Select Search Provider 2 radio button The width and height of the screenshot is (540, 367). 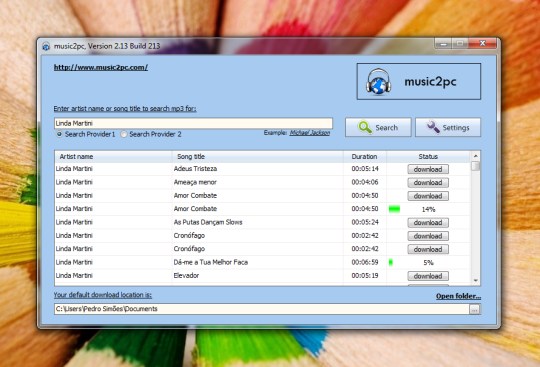tap(123, 134)
